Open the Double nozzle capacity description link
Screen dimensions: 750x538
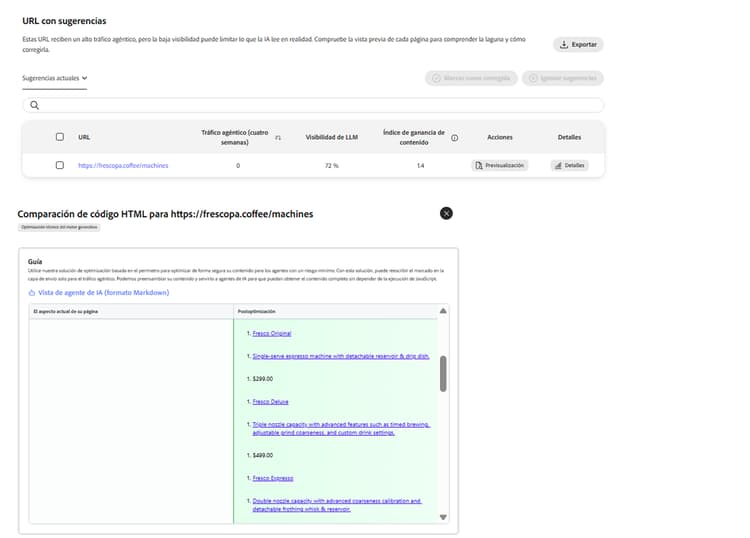[337, 505]
